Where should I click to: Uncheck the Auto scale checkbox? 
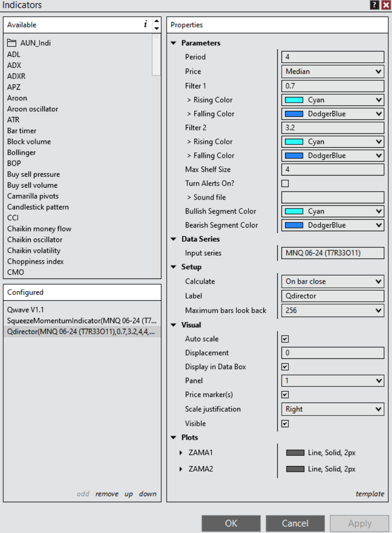(285, 339)
